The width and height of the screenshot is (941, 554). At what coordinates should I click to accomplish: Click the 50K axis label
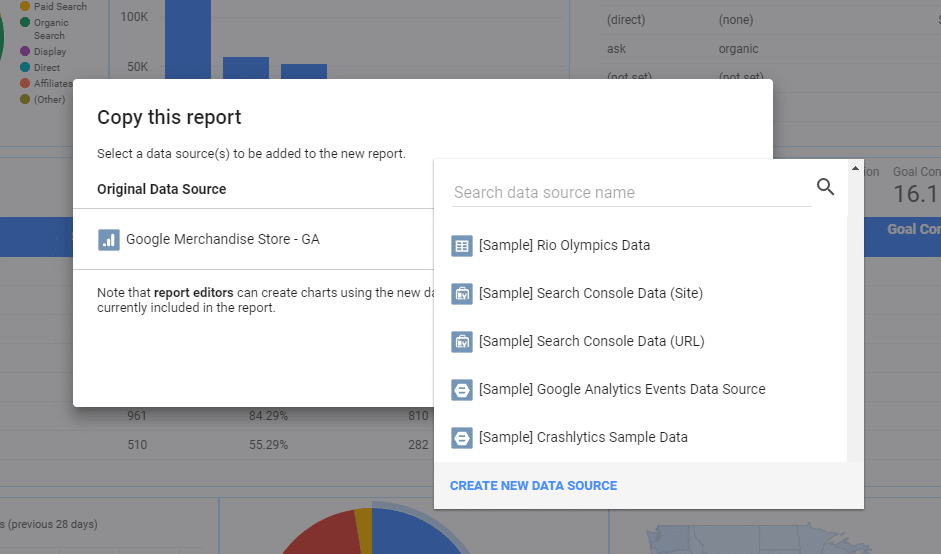[x=137, y=67]
